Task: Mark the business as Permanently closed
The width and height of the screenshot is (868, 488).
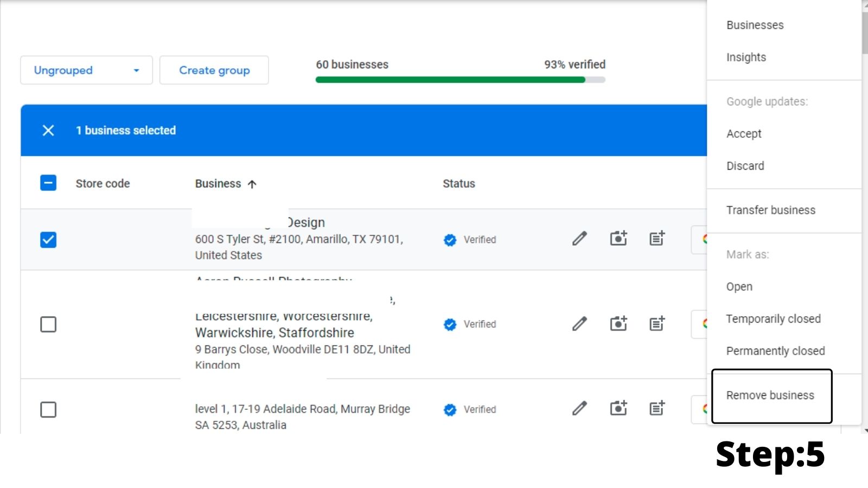Action: 775,351
